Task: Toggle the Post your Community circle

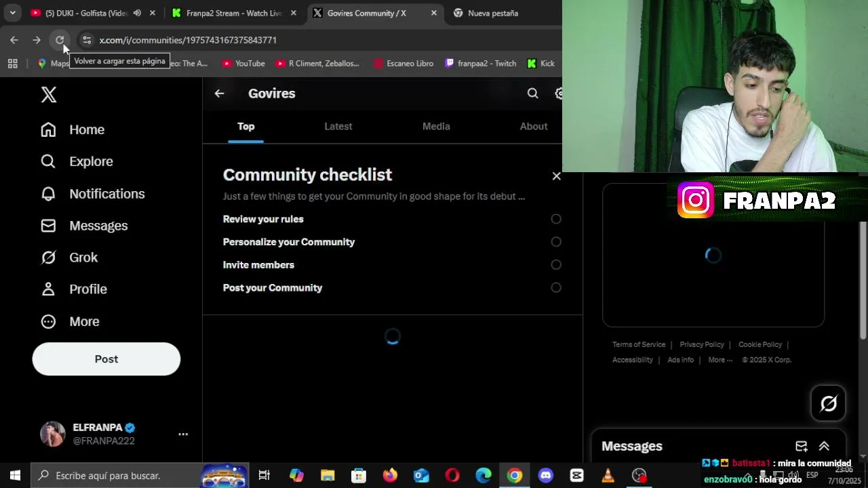Action: click(556, 287)
